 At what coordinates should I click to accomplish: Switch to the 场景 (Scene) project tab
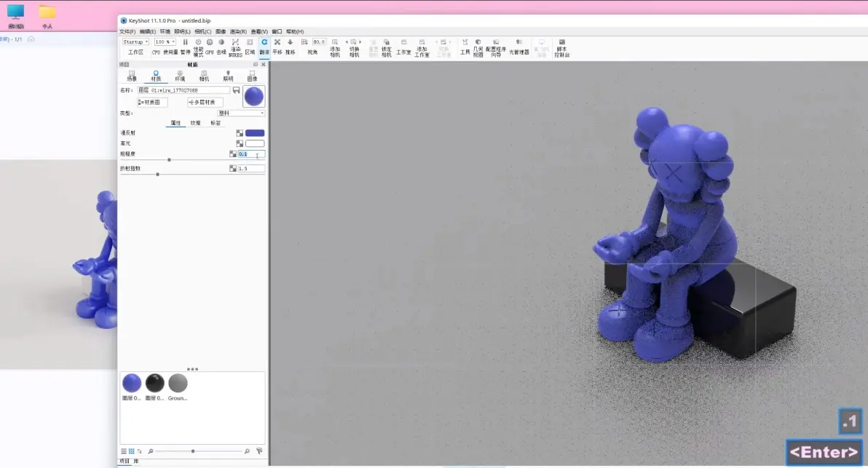pyautogui.click(x=132, y=76)
